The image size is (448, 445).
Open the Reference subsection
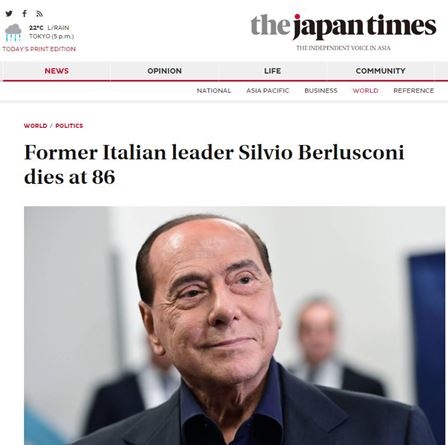click(414, 91)
